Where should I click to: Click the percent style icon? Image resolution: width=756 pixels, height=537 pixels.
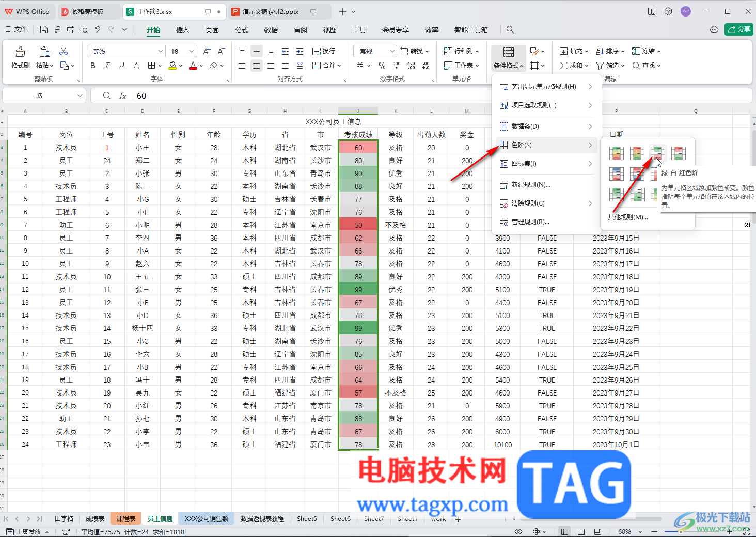382,66
